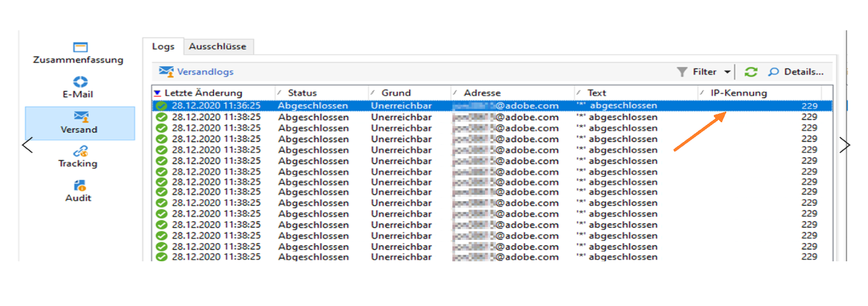This screenshot has height=306, width=868.
Task: Open Details... for the selected log
Action: (x=803, y=72)
